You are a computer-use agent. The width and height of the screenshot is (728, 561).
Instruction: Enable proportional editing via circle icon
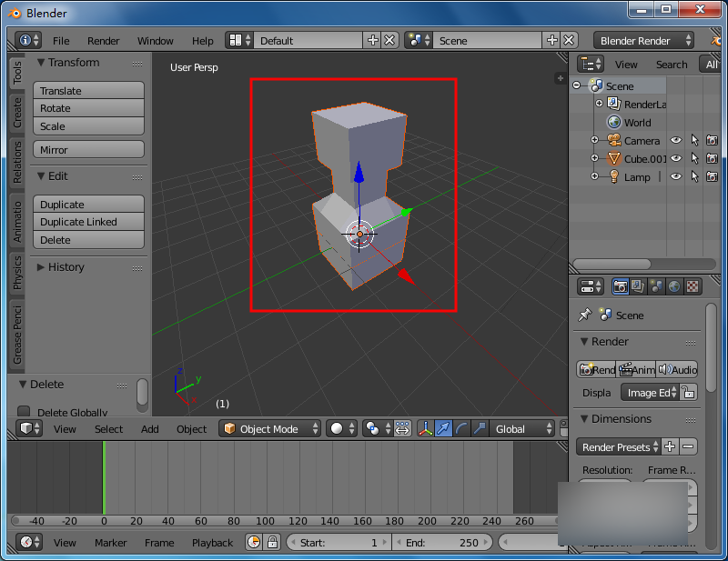(337, 428)
